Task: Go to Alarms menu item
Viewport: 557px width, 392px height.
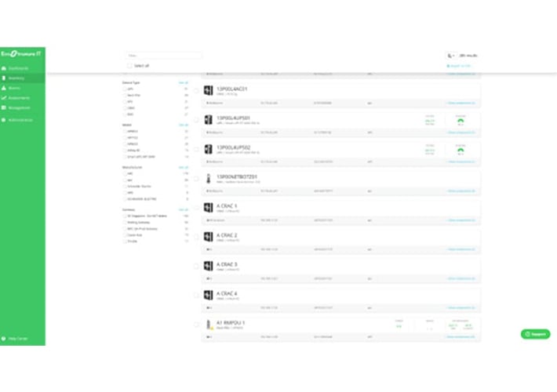Action: point(14,88)
